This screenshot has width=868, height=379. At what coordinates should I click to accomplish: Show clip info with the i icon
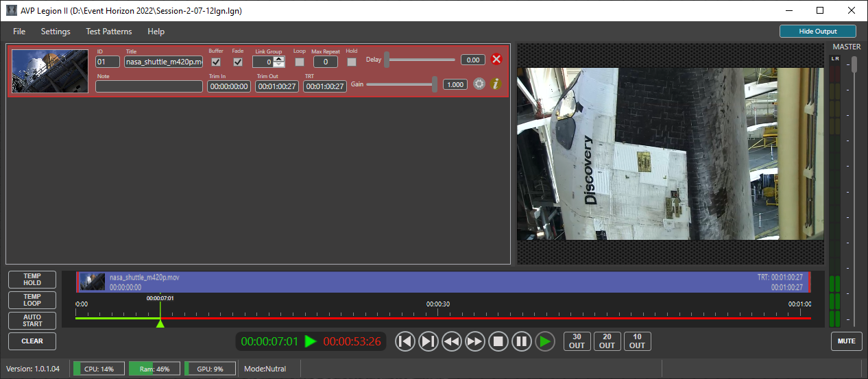(x=496, y=84)
